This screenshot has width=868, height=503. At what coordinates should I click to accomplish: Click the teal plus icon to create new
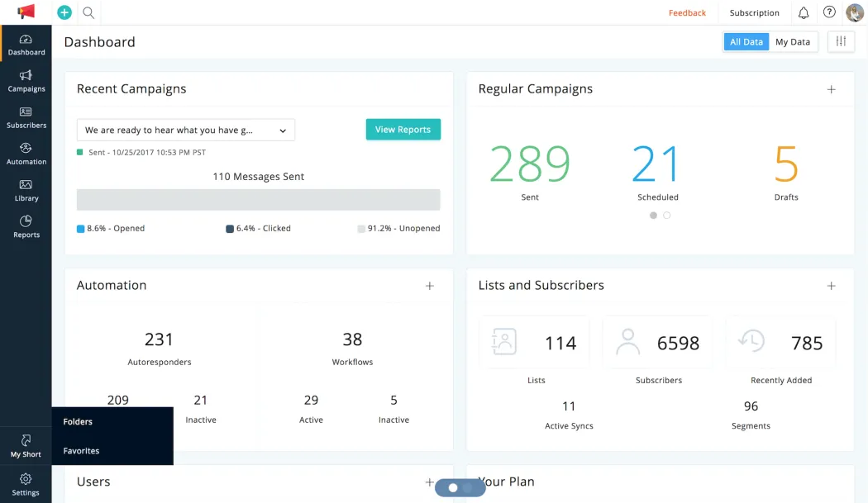pos(64,12)
